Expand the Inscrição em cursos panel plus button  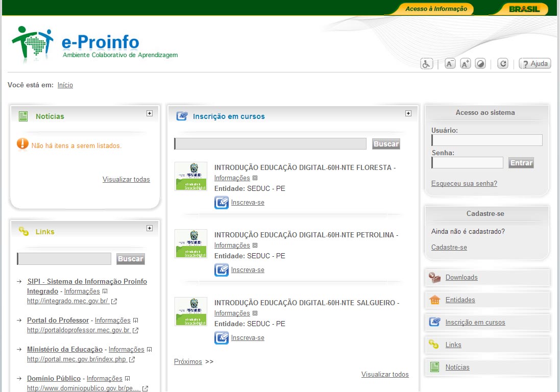[x=408, y=113]
